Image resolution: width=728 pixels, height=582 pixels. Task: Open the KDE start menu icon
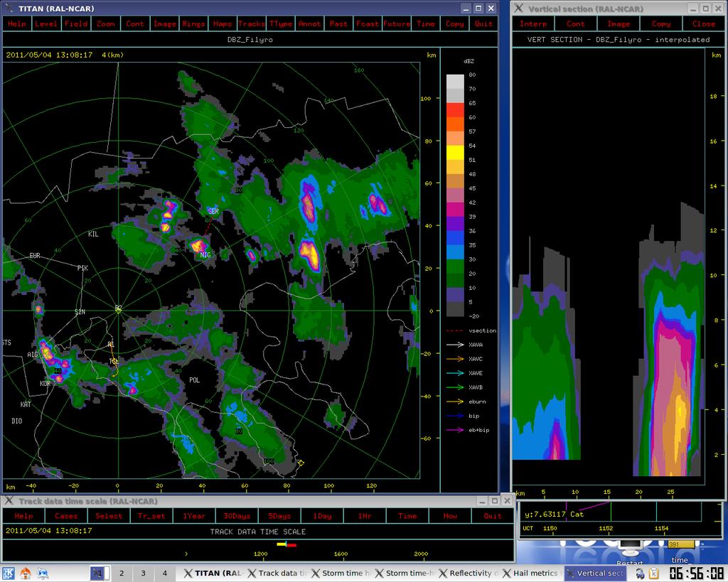coord(9,573)
